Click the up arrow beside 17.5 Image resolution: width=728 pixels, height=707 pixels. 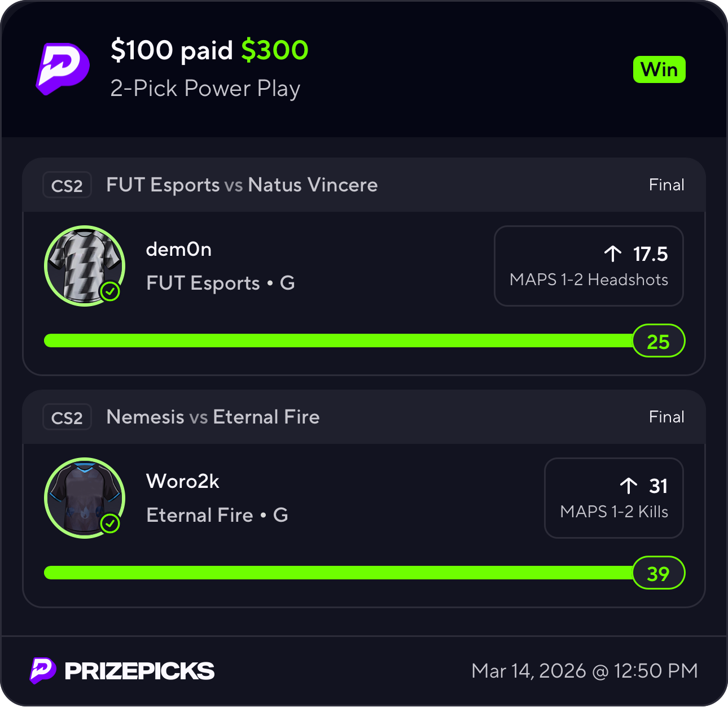click(613, 254)
